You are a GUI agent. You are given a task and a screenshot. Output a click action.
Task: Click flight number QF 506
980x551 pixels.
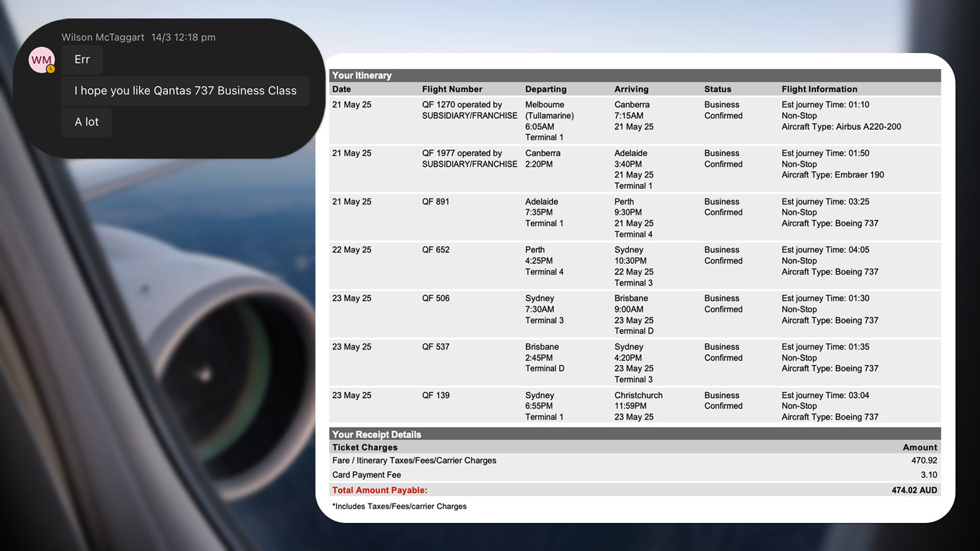click(435, 298)
